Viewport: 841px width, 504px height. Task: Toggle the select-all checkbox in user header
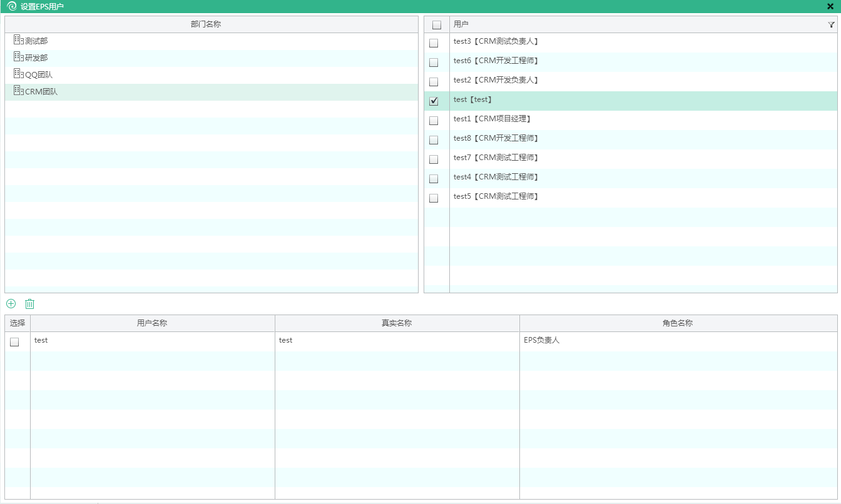coord(437,25)
